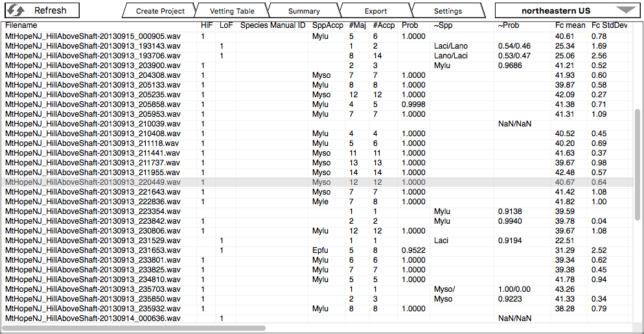Click Species Manual ID cell for 231653.wav
The width and height of the screenshot is (644, 334).
point(272,250)
